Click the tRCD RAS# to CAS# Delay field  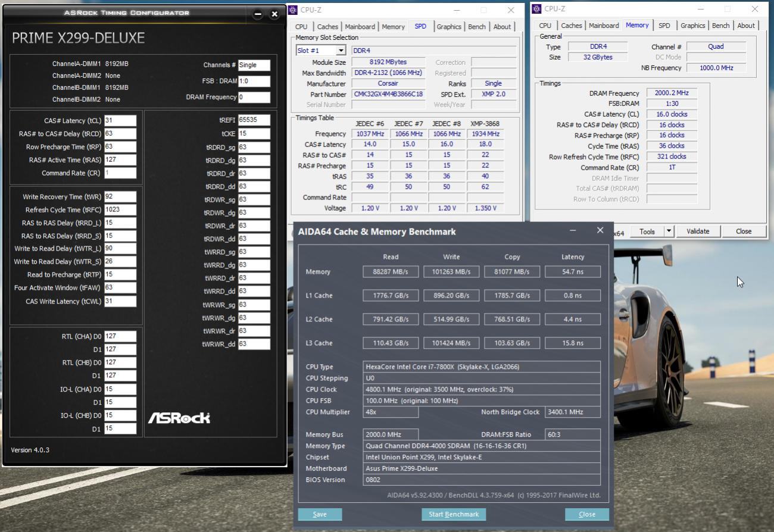point(120,134)
